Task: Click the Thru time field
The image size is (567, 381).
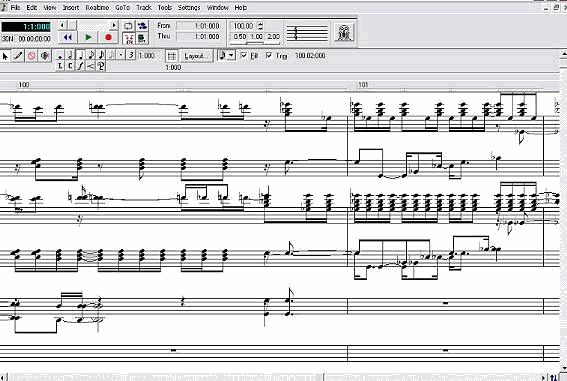Action: [x=199, y=37]
